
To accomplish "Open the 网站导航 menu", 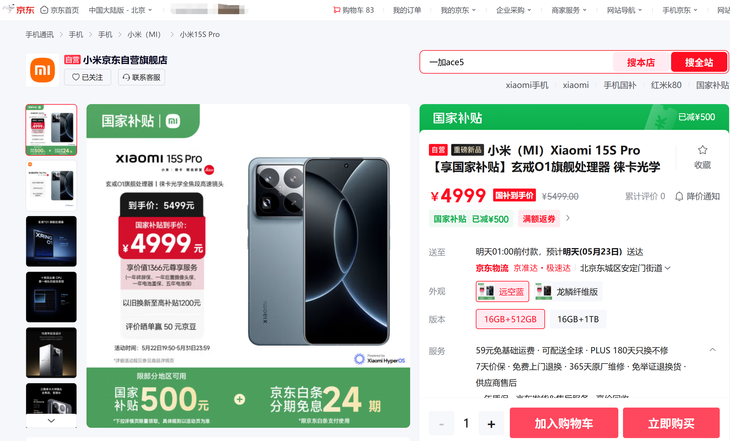I will [x=624, y=10].
